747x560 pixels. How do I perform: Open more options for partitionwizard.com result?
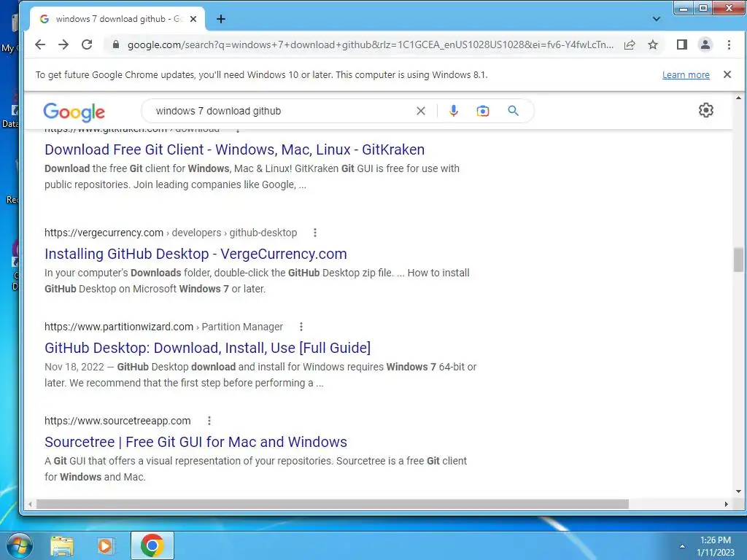click(x=301, y=327)
